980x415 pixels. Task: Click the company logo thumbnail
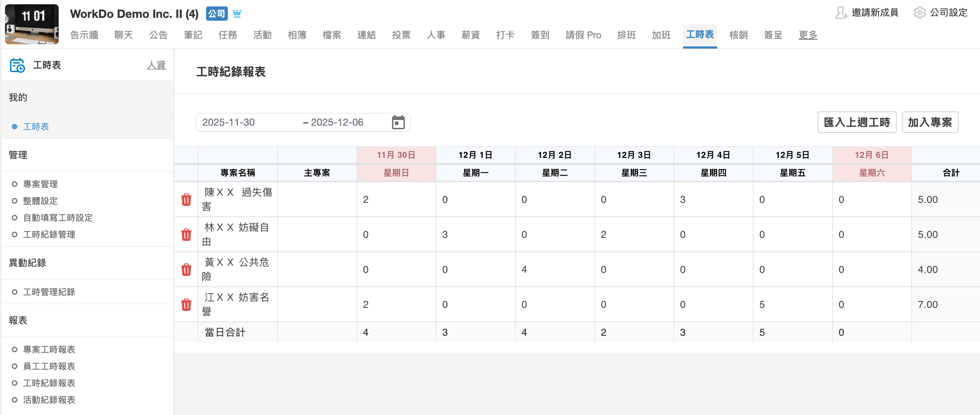tap(31, 24)
